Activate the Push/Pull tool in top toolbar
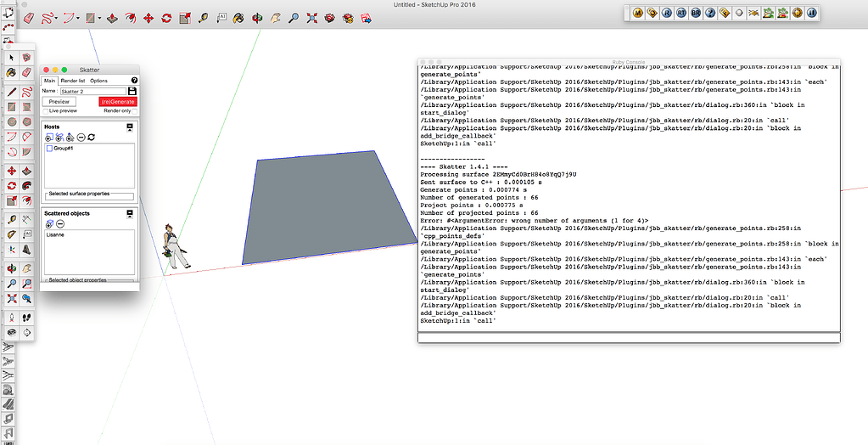This screenshot has width=868, height=445. click(112, 19)
